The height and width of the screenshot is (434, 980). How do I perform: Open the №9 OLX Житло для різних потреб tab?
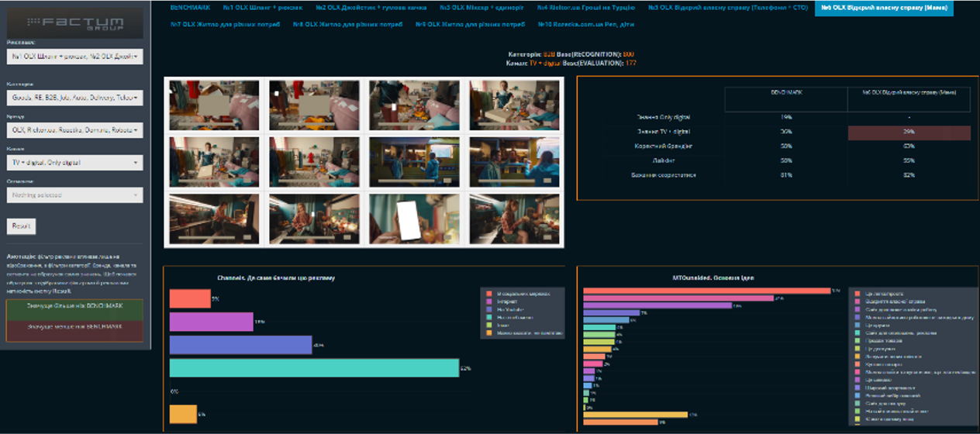click(x=471, y=24)
